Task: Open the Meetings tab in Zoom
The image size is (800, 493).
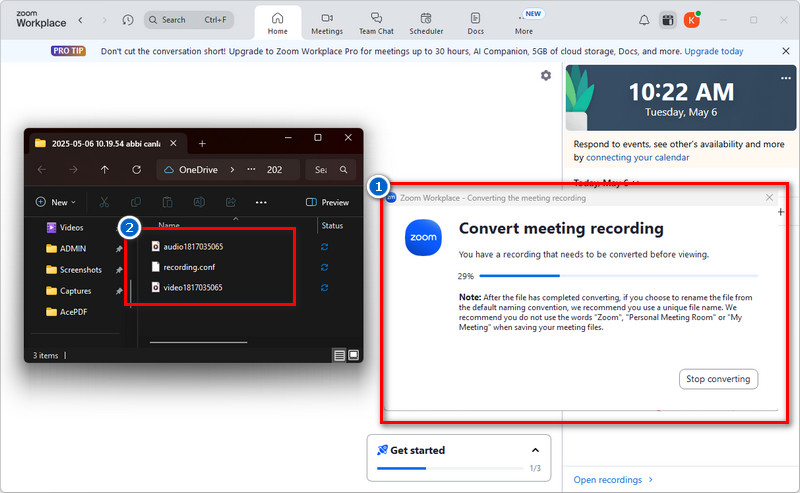Action: tap(326, 23)
